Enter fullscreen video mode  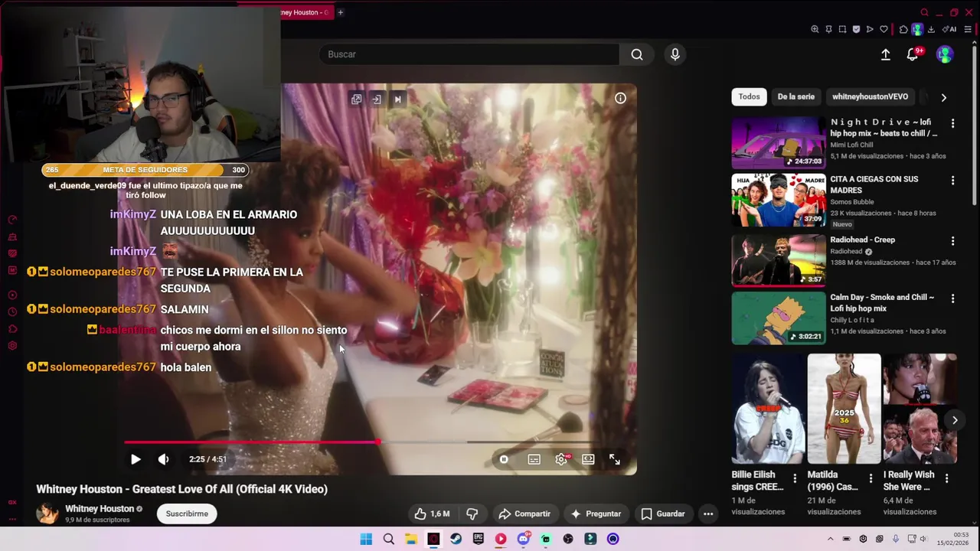(x=614, y=459)
